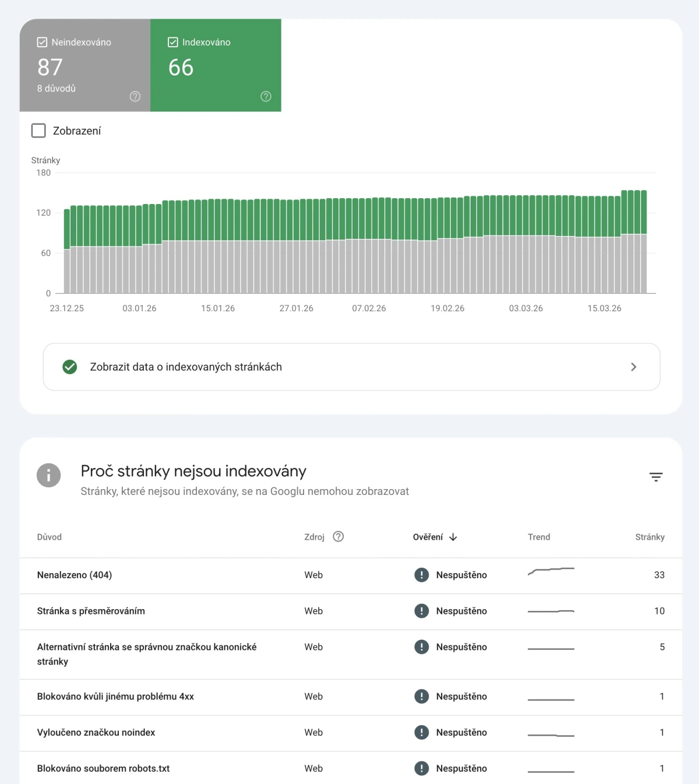Click the green checkmark in the indexed pages banner

[70, 367]
